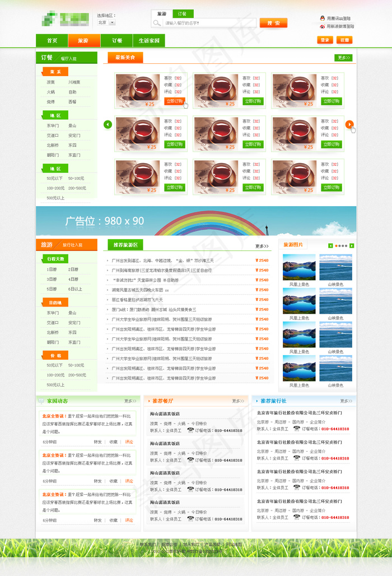
Task: Click the speech bubble icon beside 家园动态
Action: coord(41,401)
